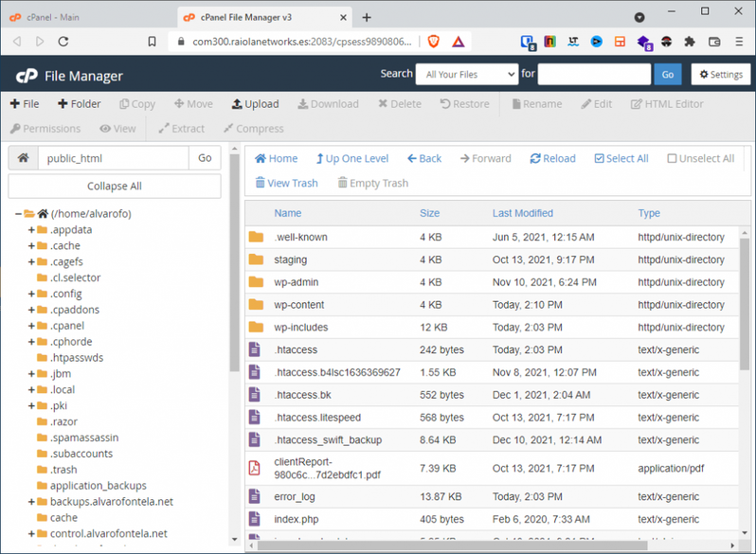This screenshot has height=554, width=756.
Task: Click Collapse All button
Action: point(115,187)
